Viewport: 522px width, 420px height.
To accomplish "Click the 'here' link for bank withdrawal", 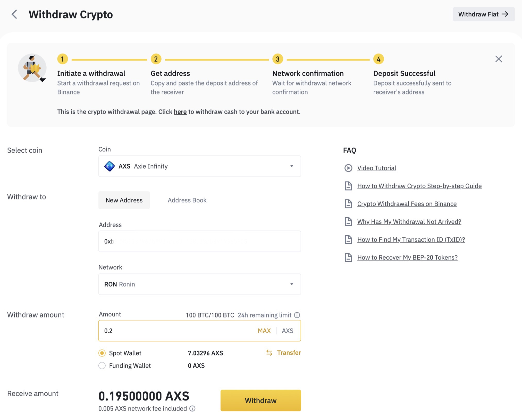I will click(180, 112).
